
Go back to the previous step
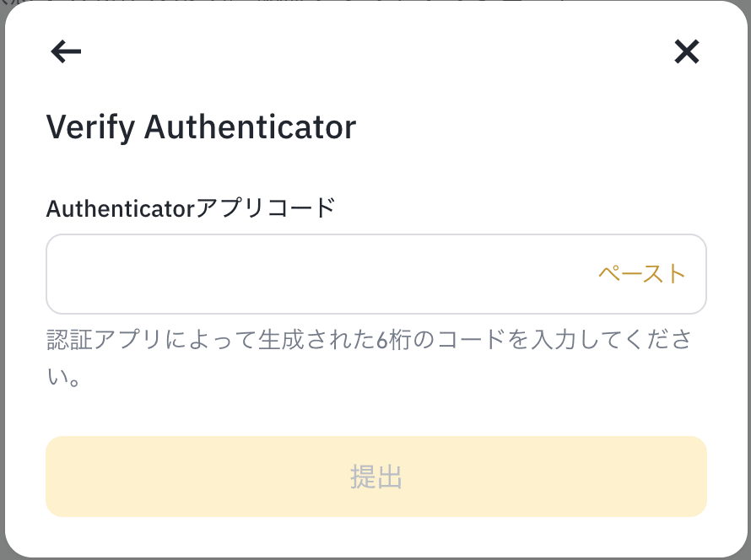tap(66, 52)
